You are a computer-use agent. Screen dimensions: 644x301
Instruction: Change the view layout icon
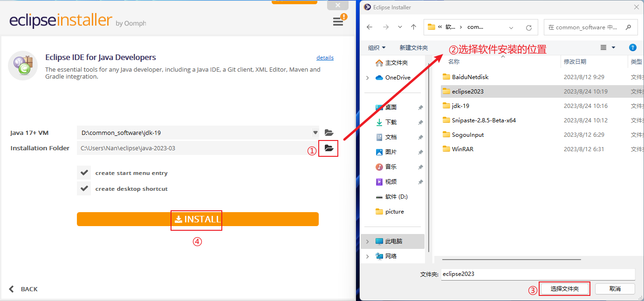[603, 47]
